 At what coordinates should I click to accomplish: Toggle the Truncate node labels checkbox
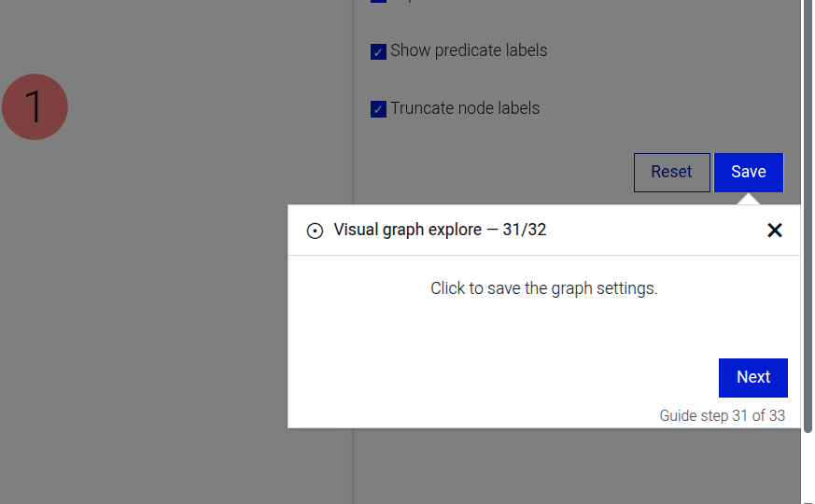[378, 109]
